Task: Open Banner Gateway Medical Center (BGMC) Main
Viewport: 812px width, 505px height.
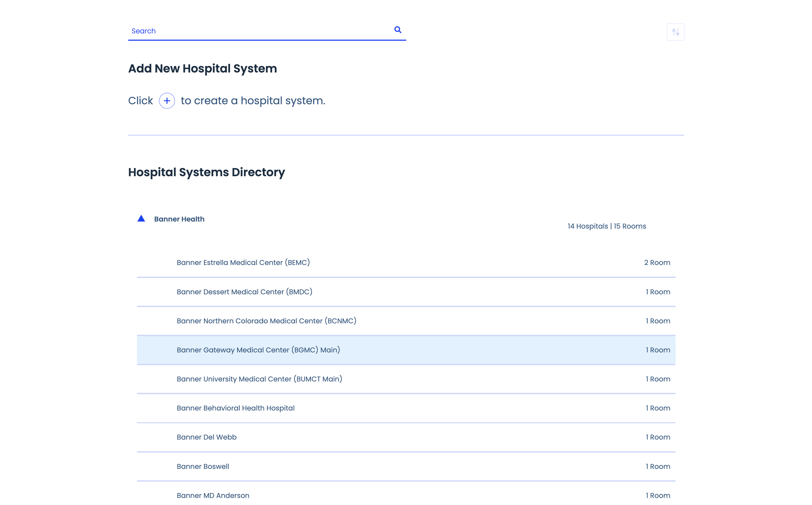Action: point(406,350)
